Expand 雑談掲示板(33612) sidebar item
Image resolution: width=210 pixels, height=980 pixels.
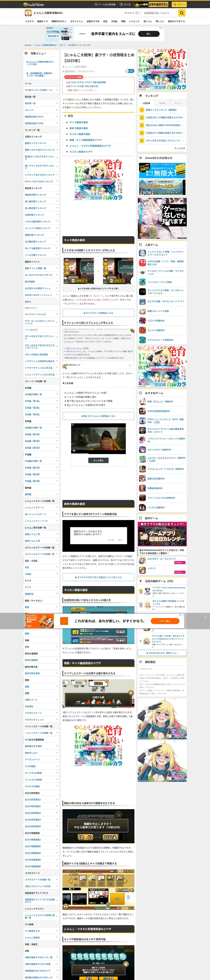point(41,117)
